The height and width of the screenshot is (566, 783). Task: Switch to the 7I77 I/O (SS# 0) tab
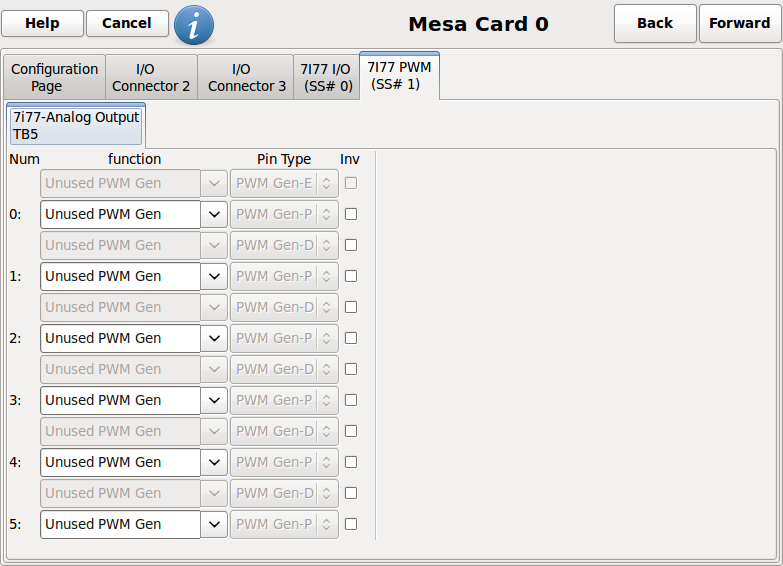[327, 77]
